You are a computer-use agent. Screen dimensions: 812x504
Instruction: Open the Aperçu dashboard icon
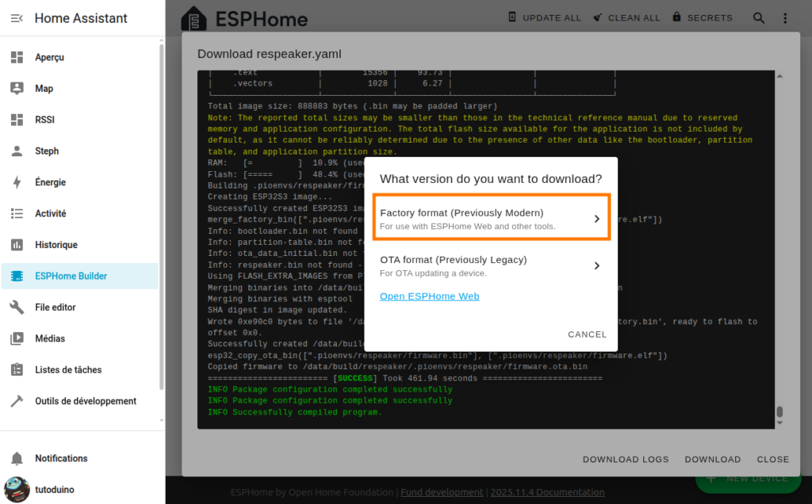tap(17, 58)
